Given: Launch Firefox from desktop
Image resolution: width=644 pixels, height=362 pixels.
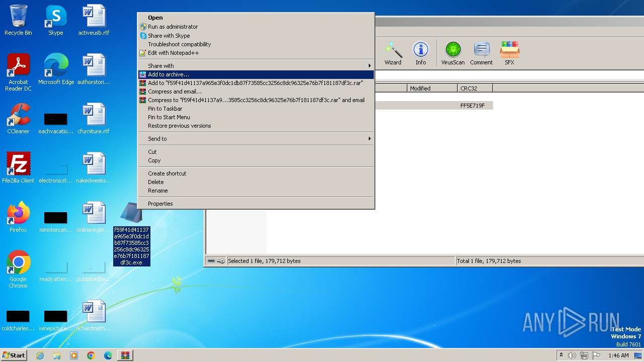Looking at the screenshot, I should click(x=18, y=217).
